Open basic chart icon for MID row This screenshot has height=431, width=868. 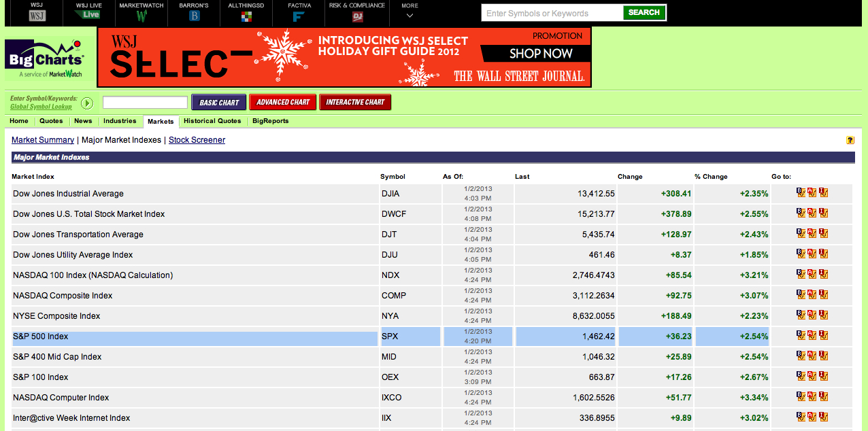coord(801,356)
